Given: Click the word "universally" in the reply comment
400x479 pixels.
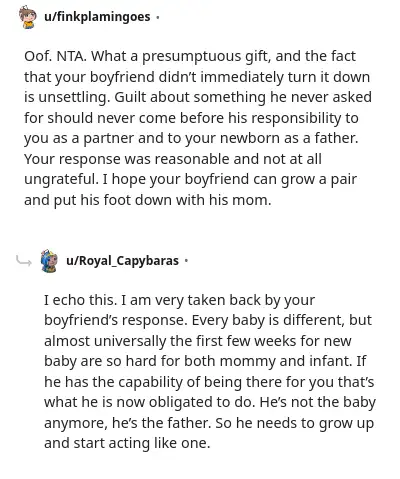Looking at the screenshot, I should click(130, 341).
